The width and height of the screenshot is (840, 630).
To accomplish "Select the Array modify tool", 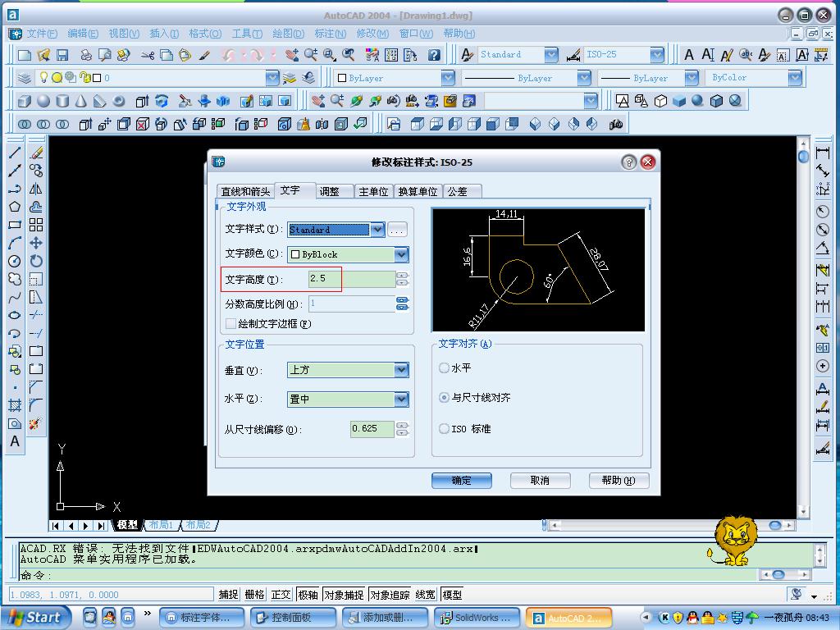I will (x=36, y=225).
